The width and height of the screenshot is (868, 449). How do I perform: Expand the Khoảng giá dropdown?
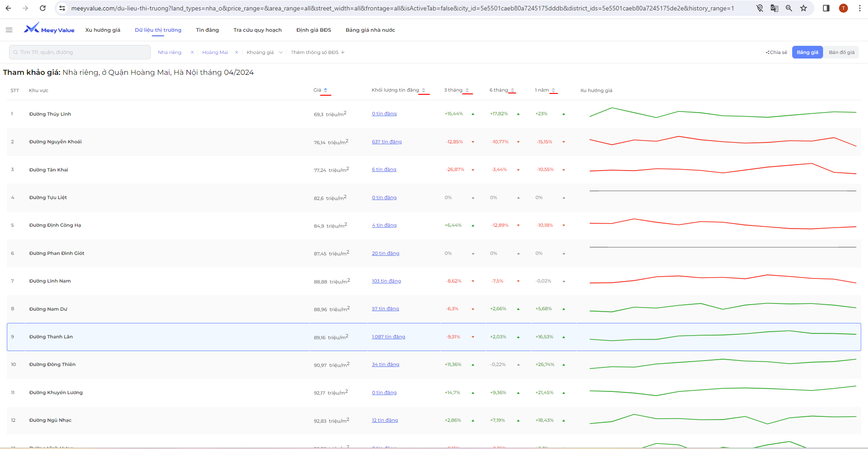264,53
